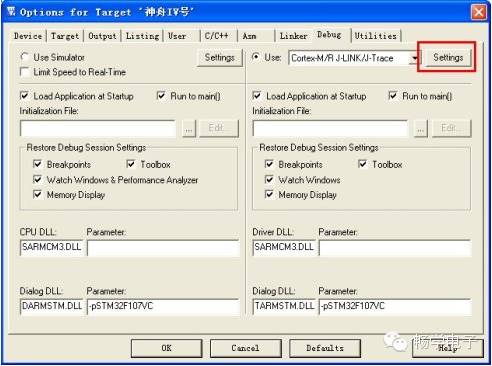
Task: Click the Keil title bar icon
Action: pyautogui.click(x=11, y=12)
